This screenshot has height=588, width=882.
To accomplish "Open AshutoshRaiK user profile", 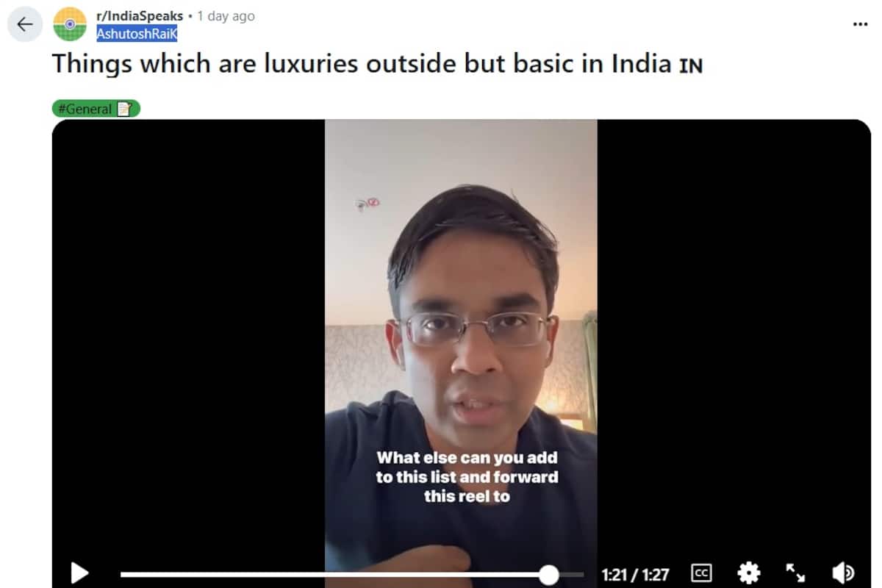I will click(x=137, y=34).
